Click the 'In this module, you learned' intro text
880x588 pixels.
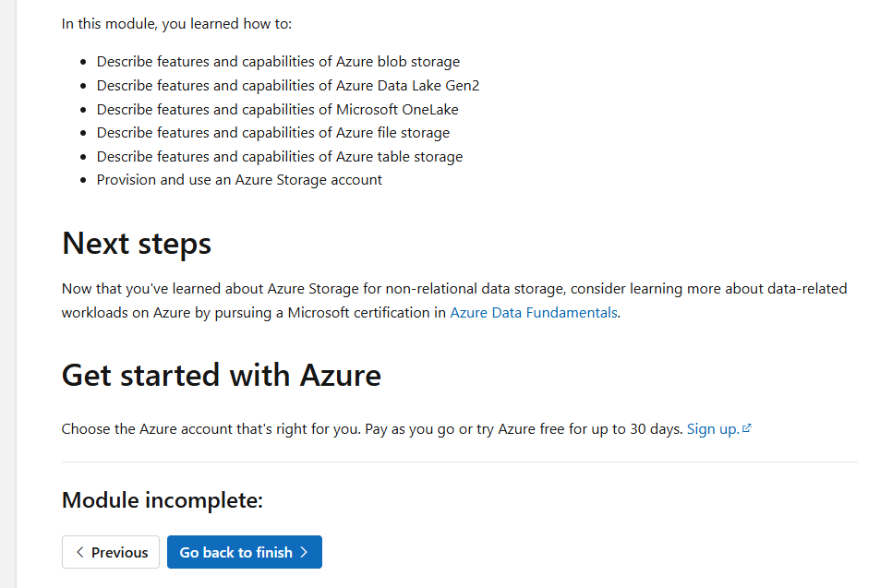[x=176, y=24]
